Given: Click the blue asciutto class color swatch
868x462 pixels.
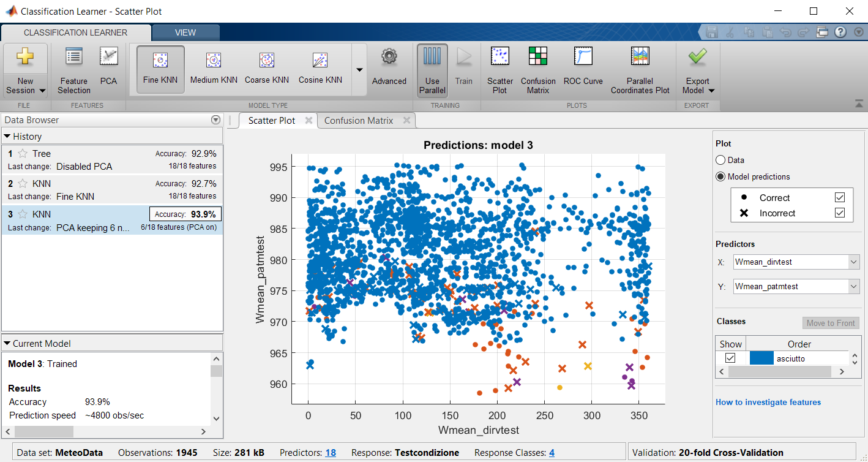Looking at the screenshot, I should point(761,358).
